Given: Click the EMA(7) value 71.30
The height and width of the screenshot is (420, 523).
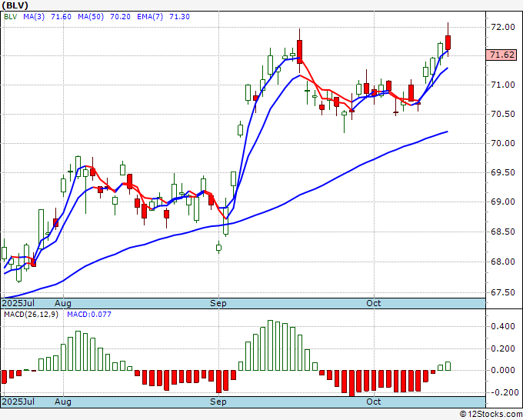Looking at the screenshot, I should click(179, 17).
